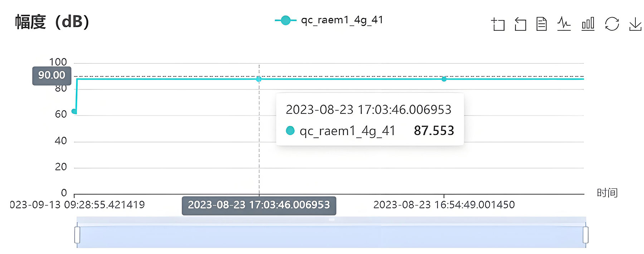This screenshot has width=644, height=254.
Task: Activate the area zoom tool icon
Action: point(498,24)
